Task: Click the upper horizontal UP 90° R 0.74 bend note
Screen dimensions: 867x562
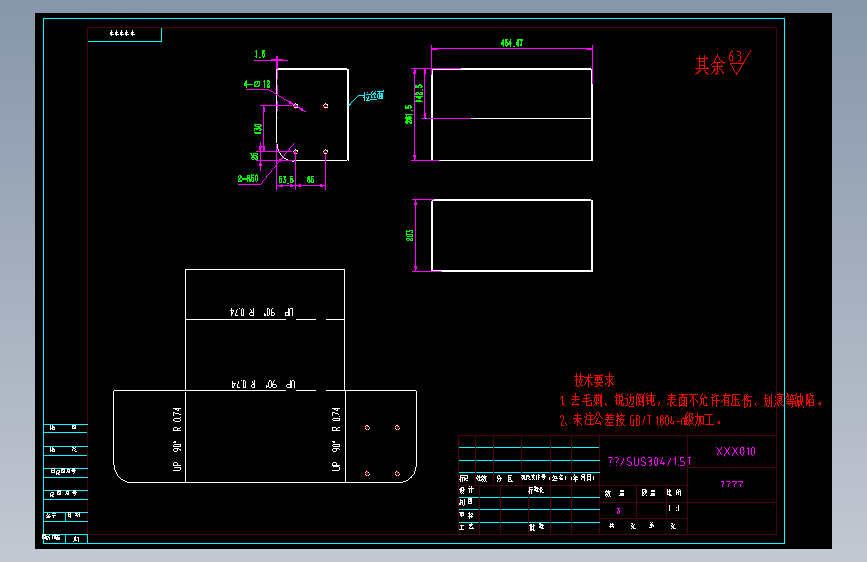Action: (262, 312)
